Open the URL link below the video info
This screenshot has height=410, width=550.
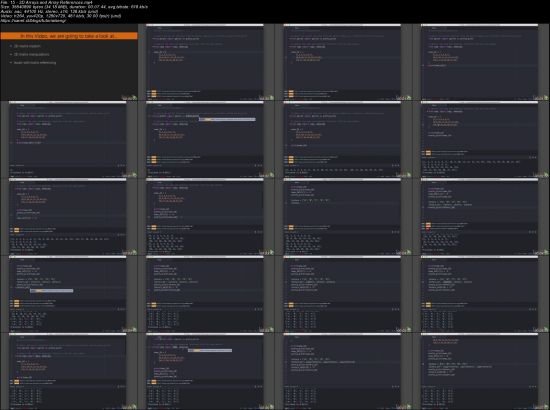tap(33, 21)
